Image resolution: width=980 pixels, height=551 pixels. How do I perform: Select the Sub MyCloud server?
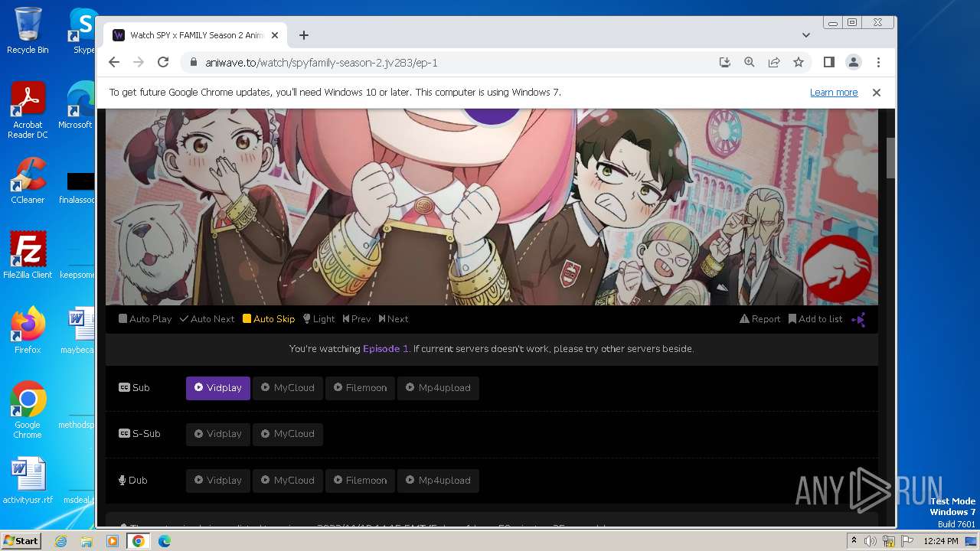(288, 388)
